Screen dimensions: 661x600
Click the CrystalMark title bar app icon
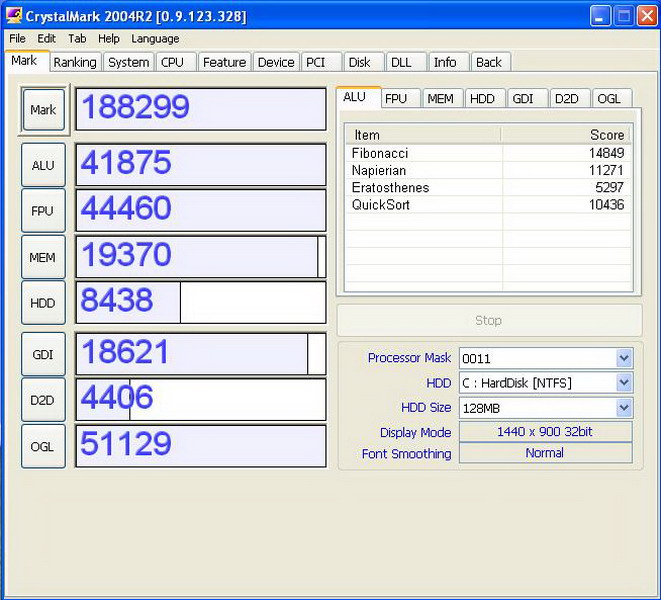(x=13, y=16)
